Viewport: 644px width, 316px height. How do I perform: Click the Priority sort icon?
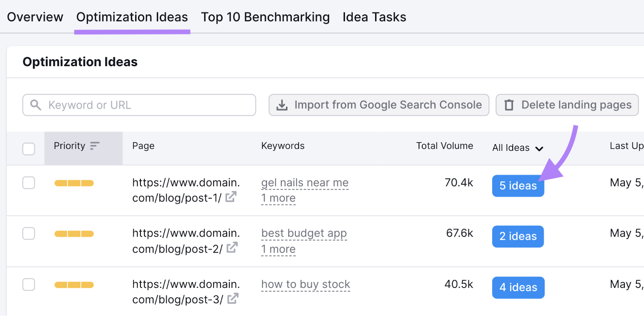(95, 146)
